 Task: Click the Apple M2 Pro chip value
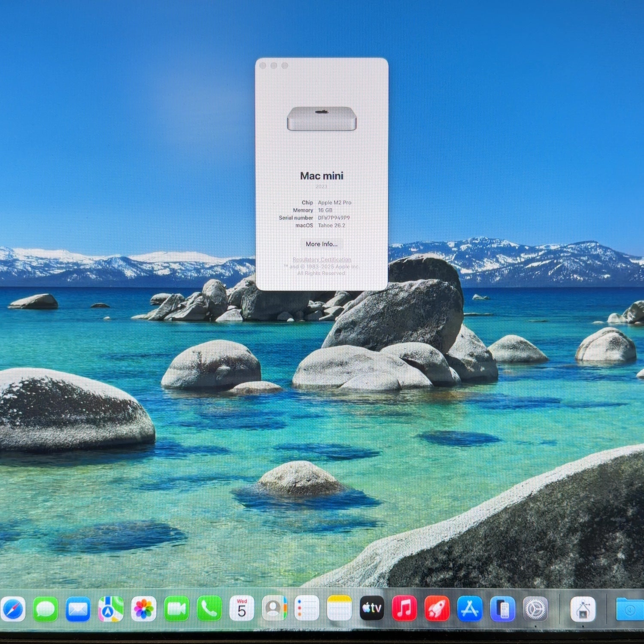pyautogui.click(x=334, y=203)
